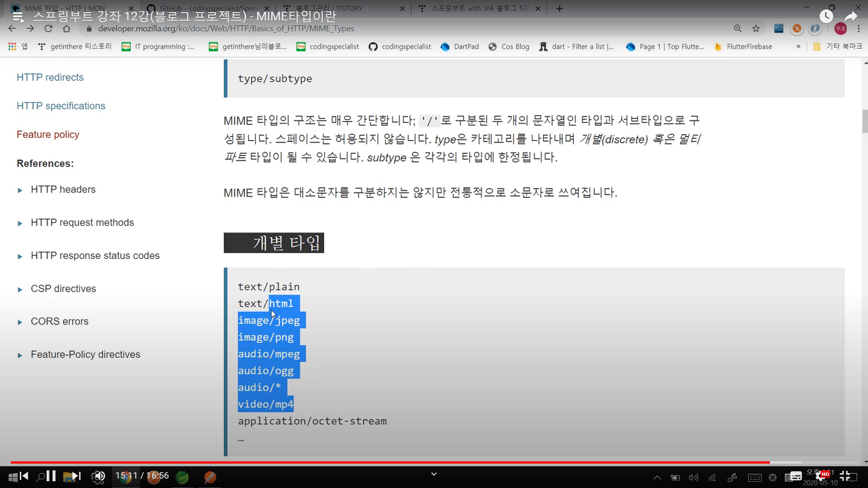Click the 개별 타입 heading
Viewport: 868px width, 488px height.
click(x=274, y=243)
